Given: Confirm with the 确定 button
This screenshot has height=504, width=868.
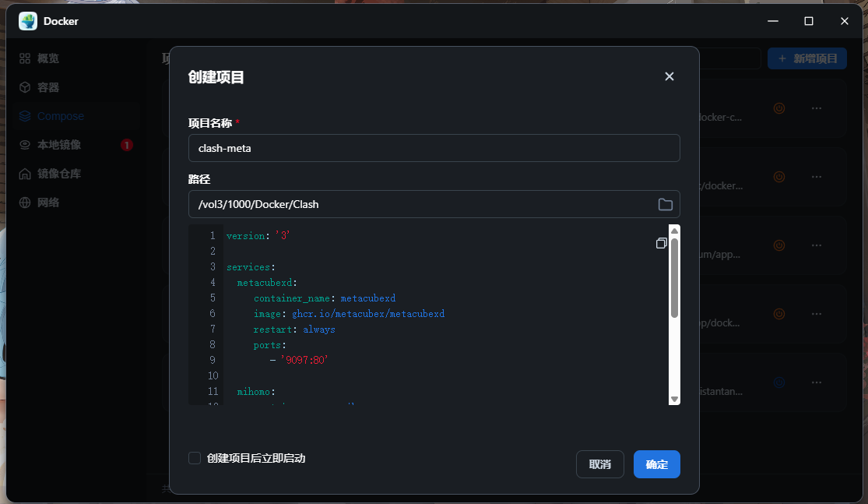Looking at the screenshot, I should [656, 464].
